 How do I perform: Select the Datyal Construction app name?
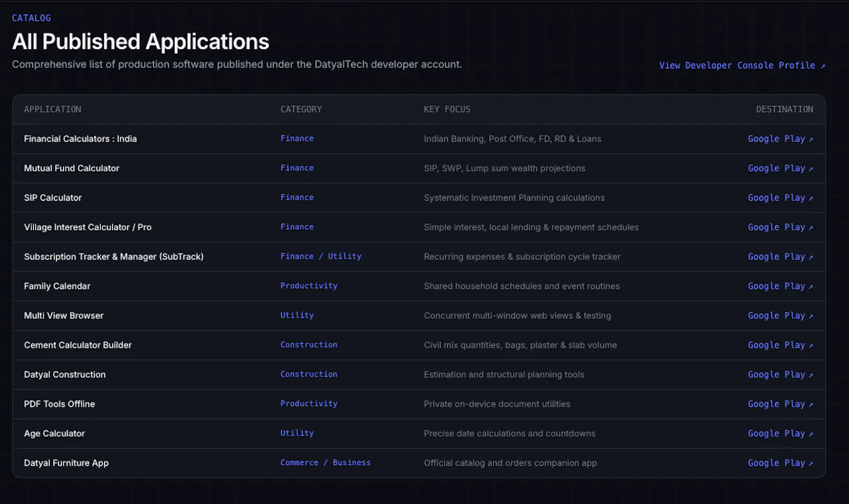pyautogui.click(x=65, y=374)
